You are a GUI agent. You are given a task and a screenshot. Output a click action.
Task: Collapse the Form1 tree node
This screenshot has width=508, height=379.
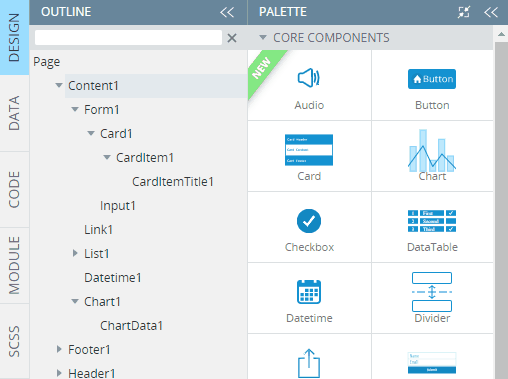tap(75, 109)
